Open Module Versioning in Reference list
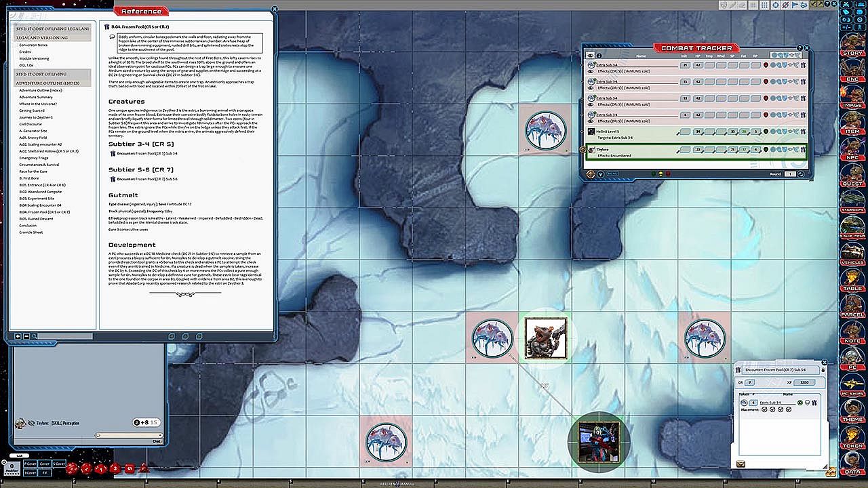The width and height of the screenshot is (868, 488). [34, 58]
